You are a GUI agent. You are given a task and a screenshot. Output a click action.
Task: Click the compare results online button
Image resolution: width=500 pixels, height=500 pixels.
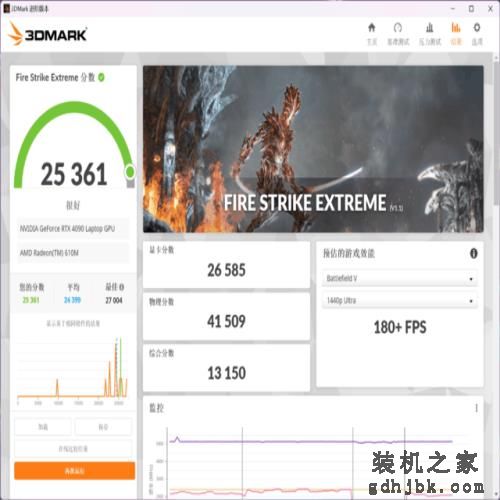pos(73,449)
